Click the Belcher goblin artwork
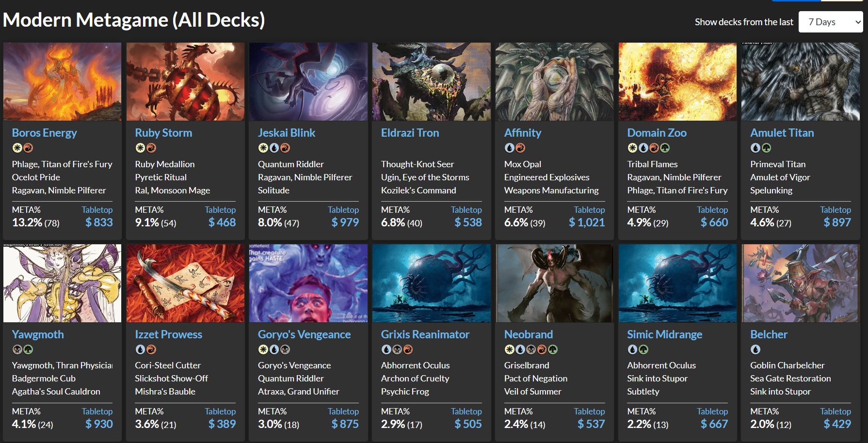Viewport: 868px width, 443px height. [801, 283]
